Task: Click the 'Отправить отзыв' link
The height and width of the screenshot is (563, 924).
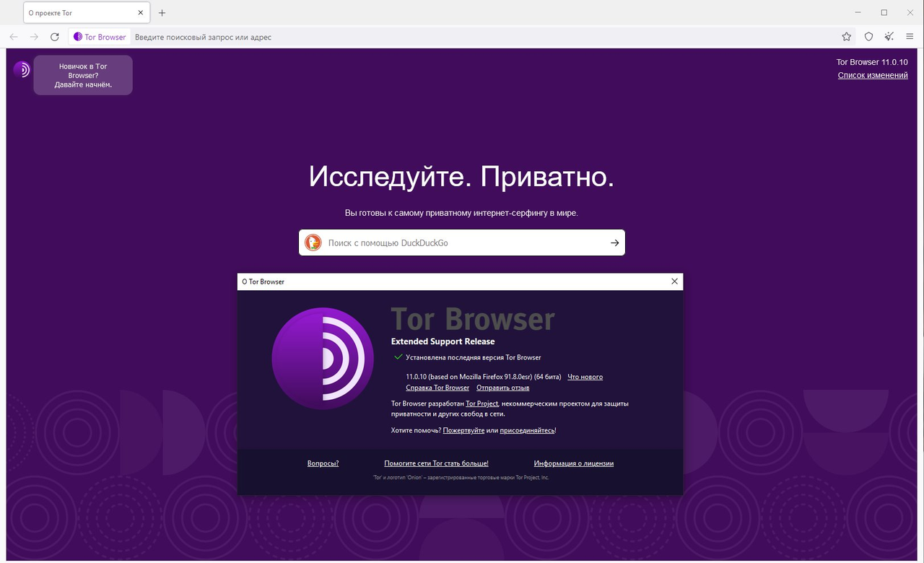Action: tap(502, 388)
